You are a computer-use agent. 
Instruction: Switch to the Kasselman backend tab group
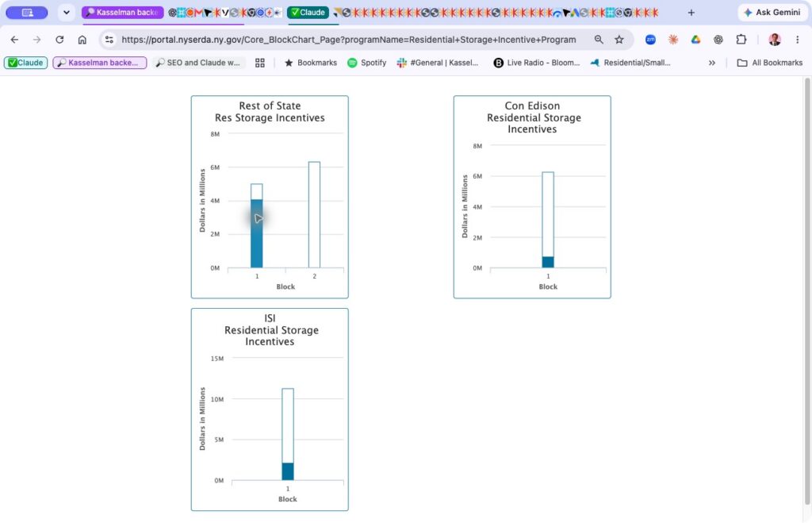click(x=123, y=13)
